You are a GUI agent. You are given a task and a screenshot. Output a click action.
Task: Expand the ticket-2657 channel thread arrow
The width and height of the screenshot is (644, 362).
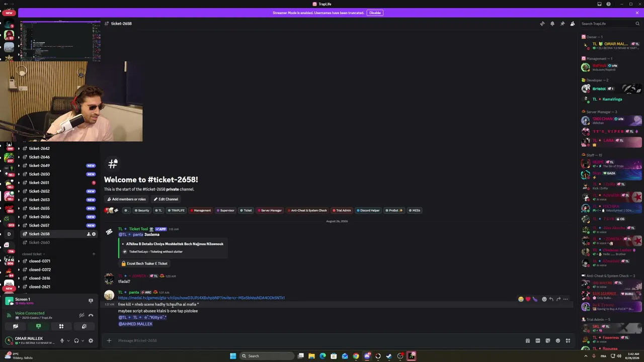pos(19,225)
